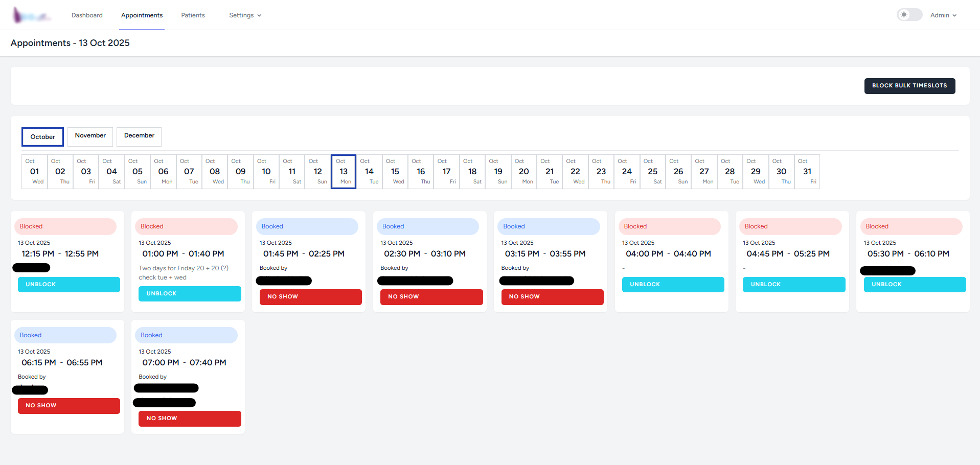This screenshot has height=465, width=980.
Task: Pick Oct 14 Tue in date strip
Action: (x=369, y=172)
